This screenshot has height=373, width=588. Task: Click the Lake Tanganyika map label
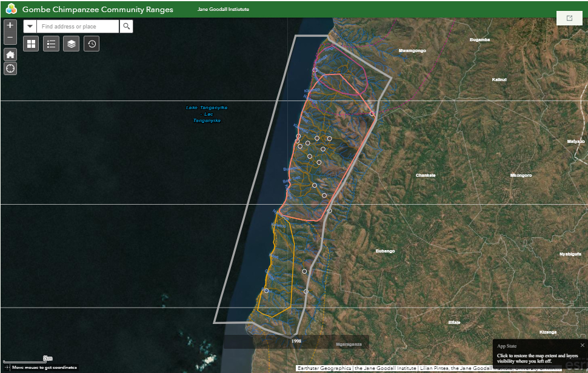pos(207,114)
